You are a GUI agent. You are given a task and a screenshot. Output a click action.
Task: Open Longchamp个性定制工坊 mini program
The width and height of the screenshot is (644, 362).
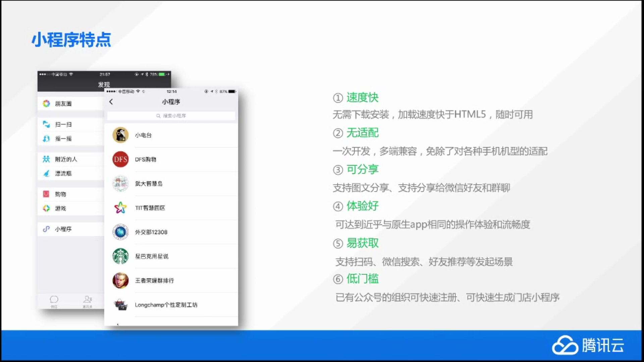point(120,305)
